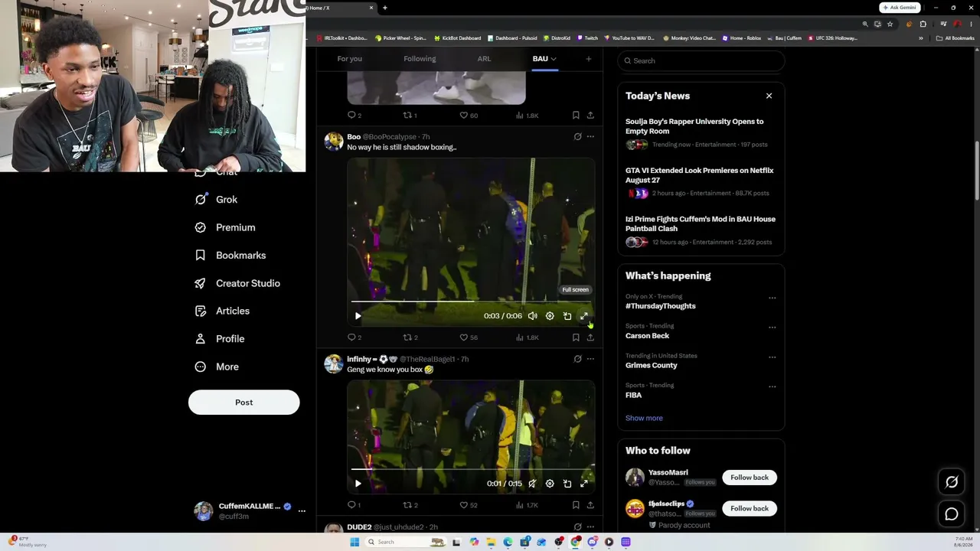
Task: Seek on Boo's video progress bar
Action: pyautogui.click(x=471, y=302)
